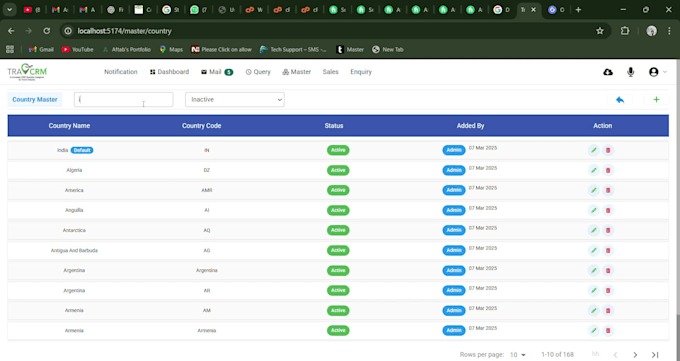
Task: Open Aftab's Portfolio bookmark
Action: 127,49
